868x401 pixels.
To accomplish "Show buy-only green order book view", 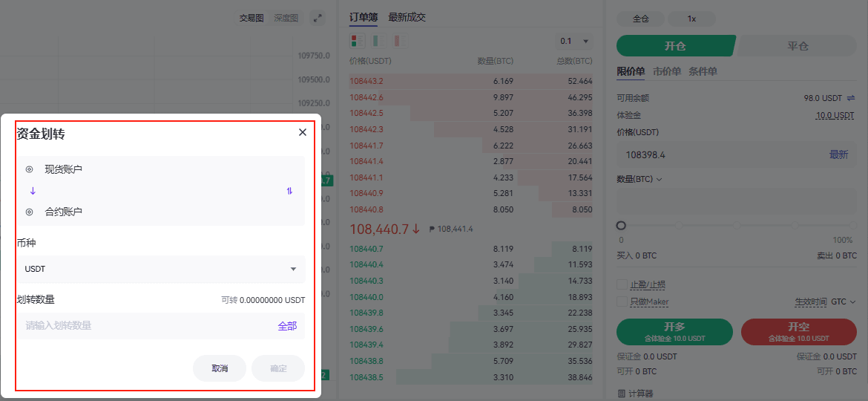I will click(378, 41).
